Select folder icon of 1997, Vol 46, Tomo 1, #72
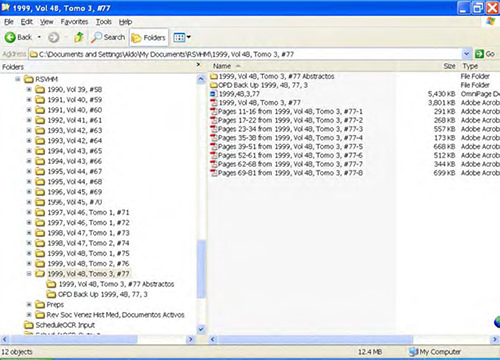This screenshot has height=360, width=500. 40,222
